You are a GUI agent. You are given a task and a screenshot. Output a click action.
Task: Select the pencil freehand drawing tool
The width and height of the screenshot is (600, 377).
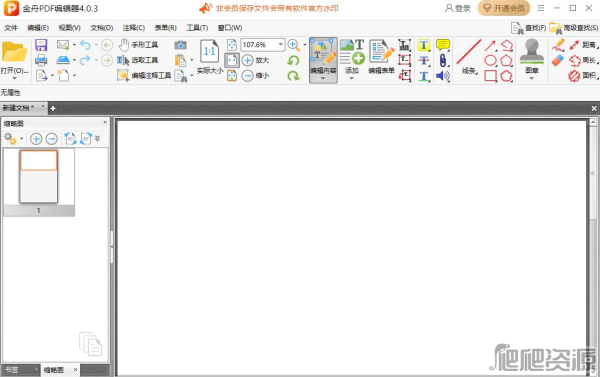(x=558, y=45)
